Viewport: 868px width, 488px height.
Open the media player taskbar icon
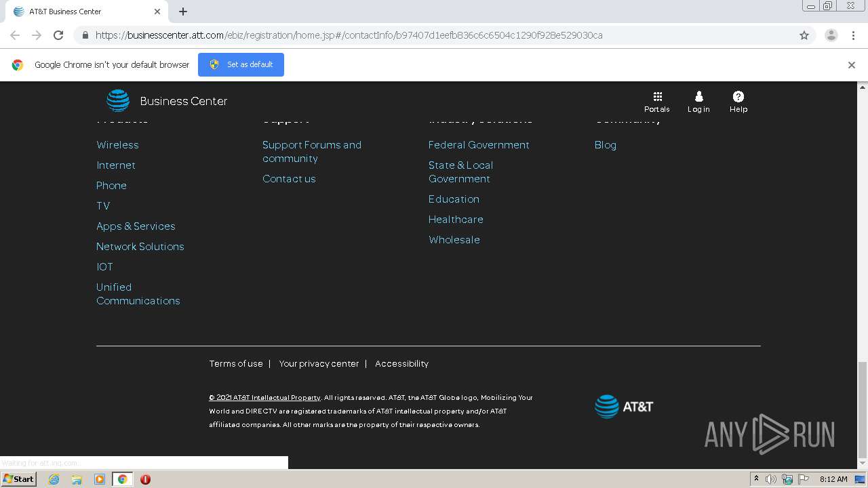click(100, 479)
